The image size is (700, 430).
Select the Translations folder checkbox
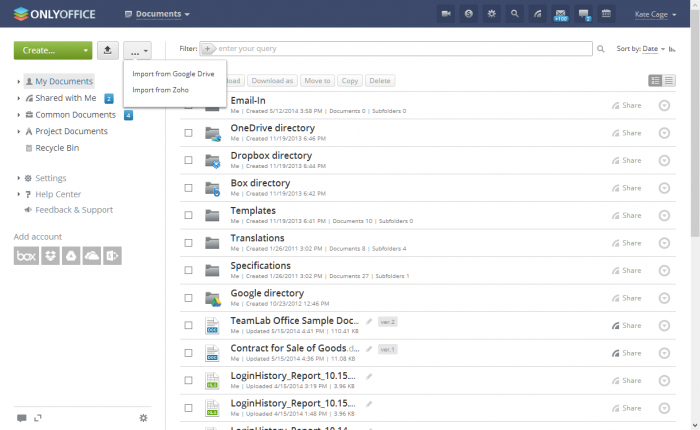pyautogui.click(x=188, y=242)
